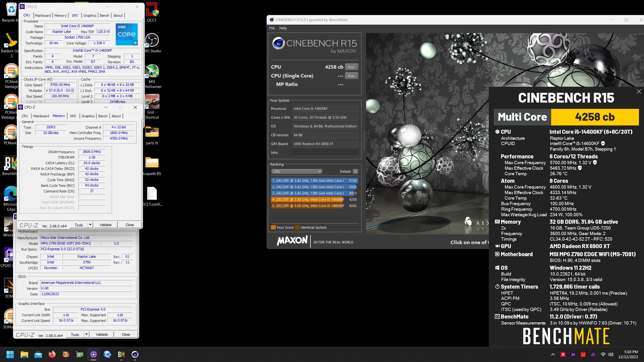Open the parts fs folder
Viewport: 644px width, 362px height.
[152, 135]
